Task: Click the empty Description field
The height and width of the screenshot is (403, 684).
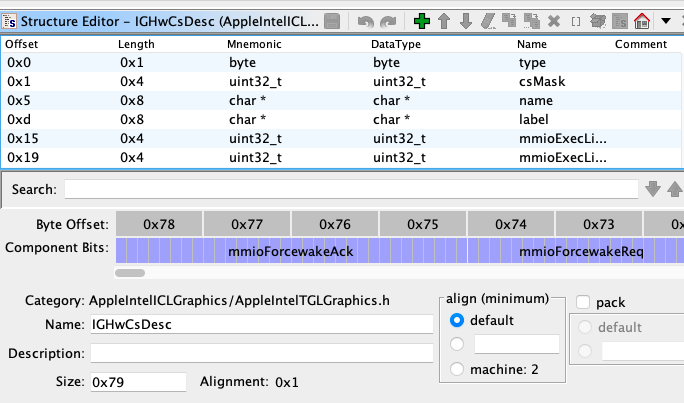Action: point(262,353)
